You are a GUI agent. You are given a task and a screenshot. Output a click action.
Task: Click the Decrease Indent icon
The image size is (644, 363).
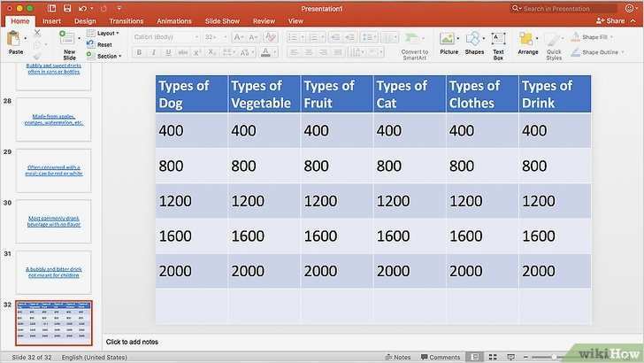pyautogui.click(x=335, y=37)
